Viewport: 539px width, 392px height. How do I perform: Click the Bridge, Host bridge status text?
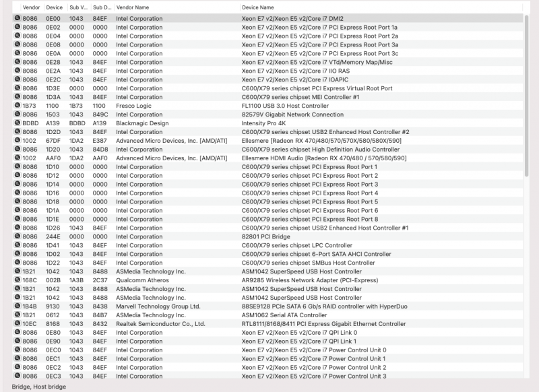pos(39,387)
